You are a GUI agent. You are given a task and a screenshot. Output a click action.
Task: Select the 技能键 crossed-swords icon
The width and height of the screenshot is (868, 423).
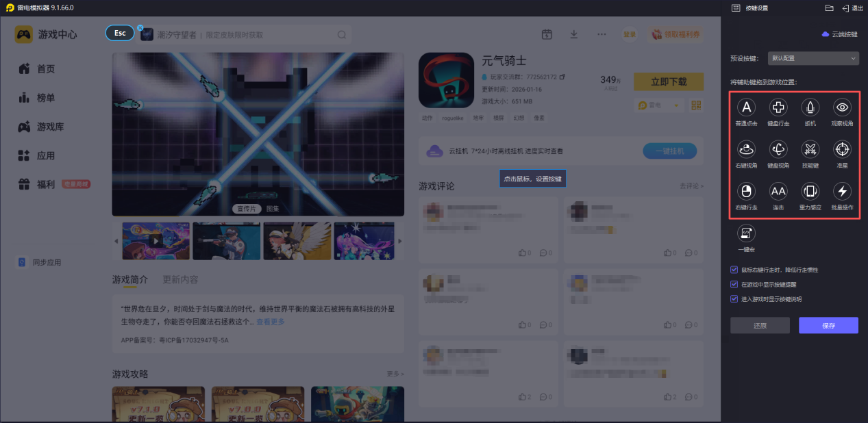coord(810,149)
